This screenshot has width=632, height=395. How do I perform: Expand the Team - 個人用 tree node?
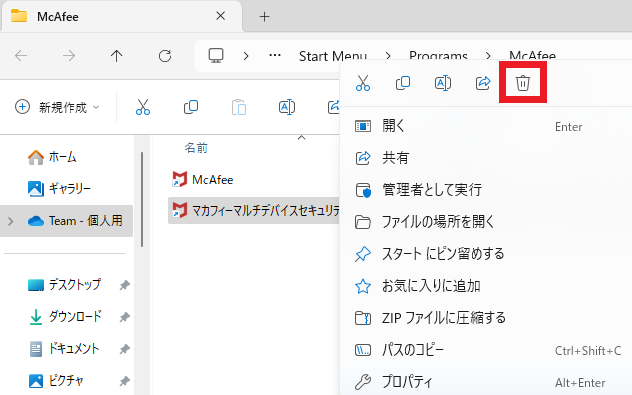point(11,221)
